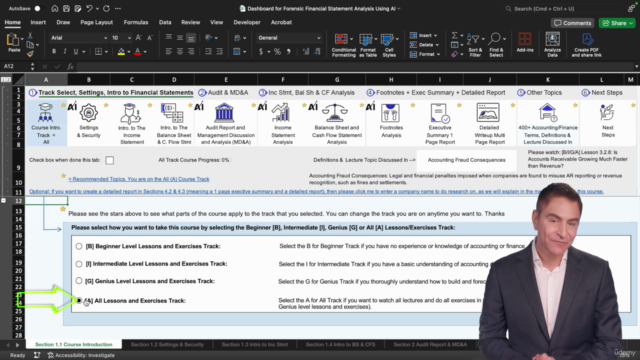
Task: Open the Insert ribbon tab
Action: [x=38, y=22]
